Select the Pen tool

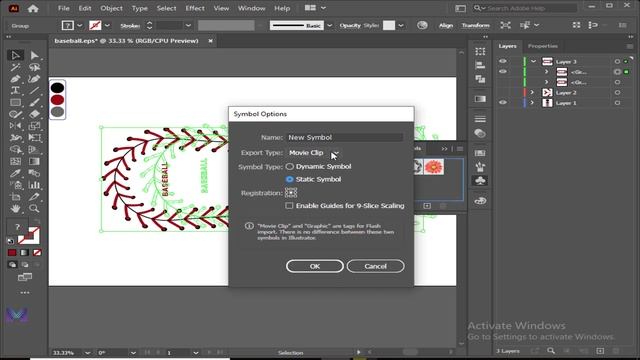pos(16,79)
